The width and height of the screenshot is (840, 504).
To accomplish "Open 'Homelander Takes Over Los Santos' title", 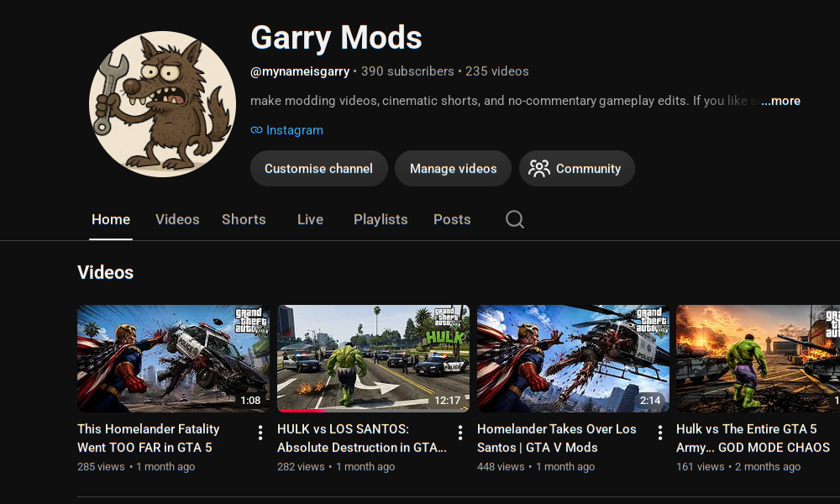I will coord(557,438).
